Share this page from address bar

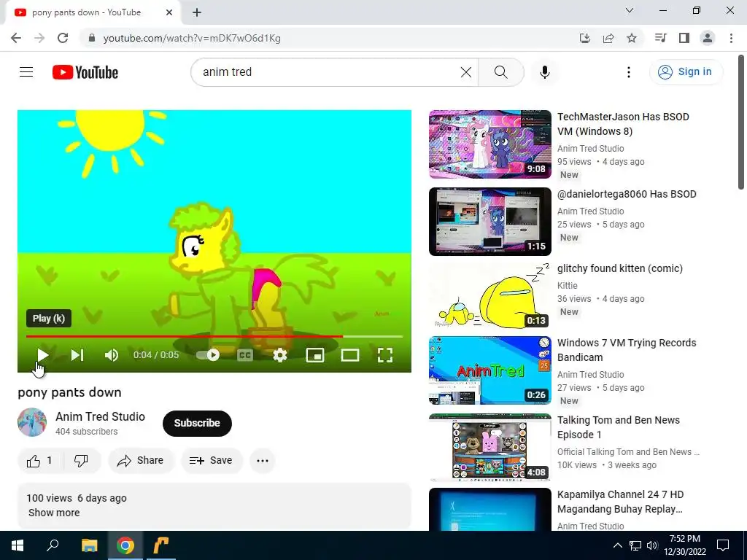[608, 38]
